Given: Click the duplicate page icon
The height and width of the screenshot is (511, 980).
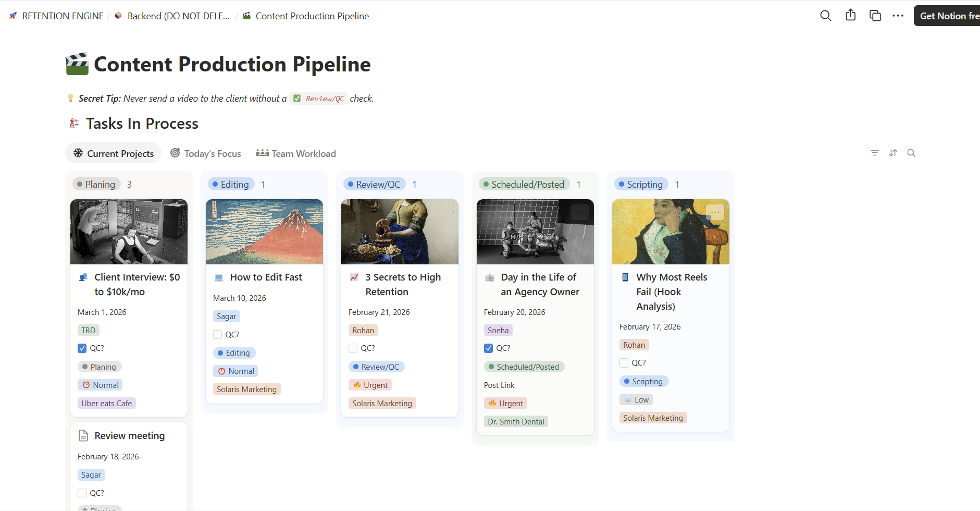Looking at the screenshot, I should click(875, 16).
